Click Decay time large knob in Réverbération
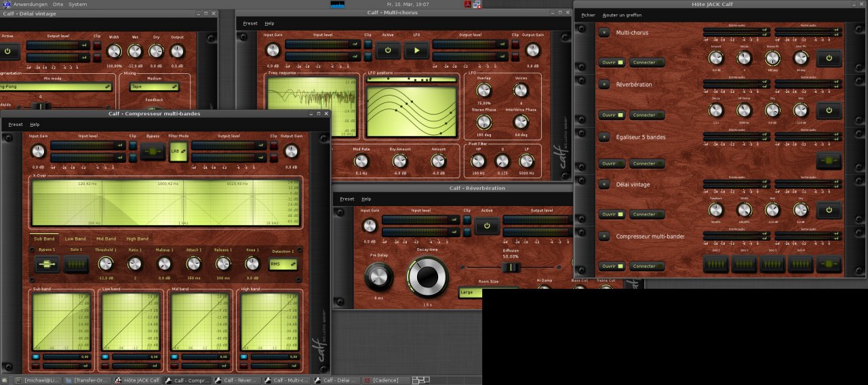Image resolution: width=868 pixels, height=385 pixels. (x=427, y=277)
